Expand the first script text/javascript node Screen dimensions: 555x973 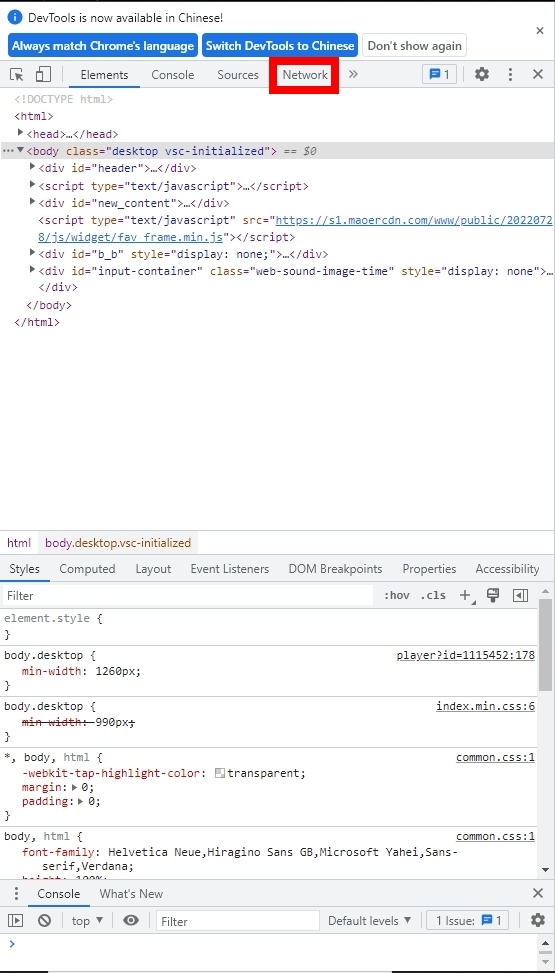(32, 184)
